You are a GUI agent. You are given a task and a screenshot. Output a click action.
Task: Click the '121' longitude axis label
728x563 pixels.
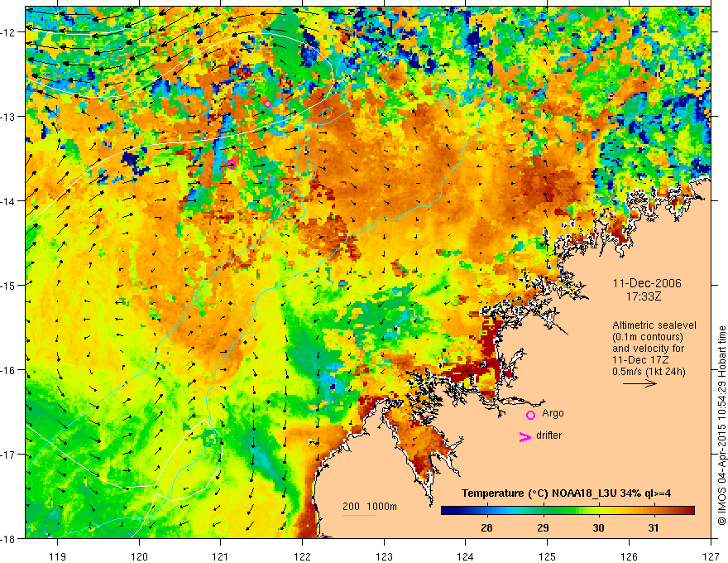pyautogui.click(x=221, y=556)
